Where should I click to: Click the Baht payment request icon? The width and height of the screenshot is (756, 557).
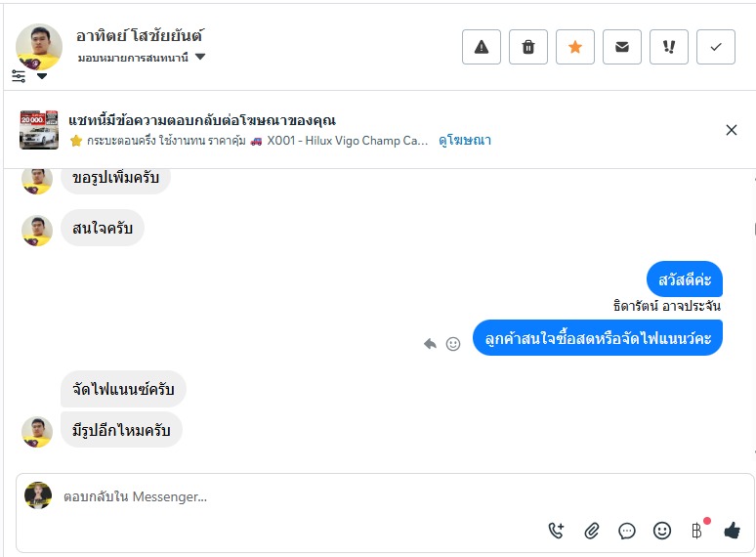click(696, 531)
